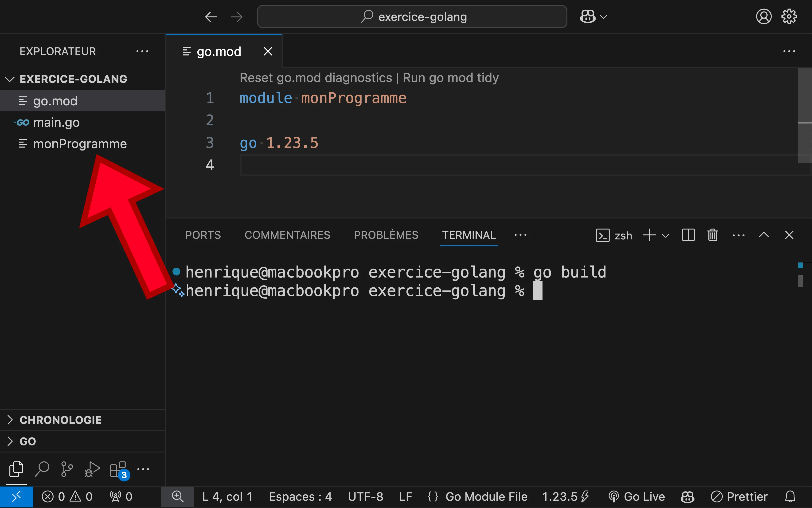Select the zsh terminal instance
The height and width of the screenshot is (508, 812).
614,235
